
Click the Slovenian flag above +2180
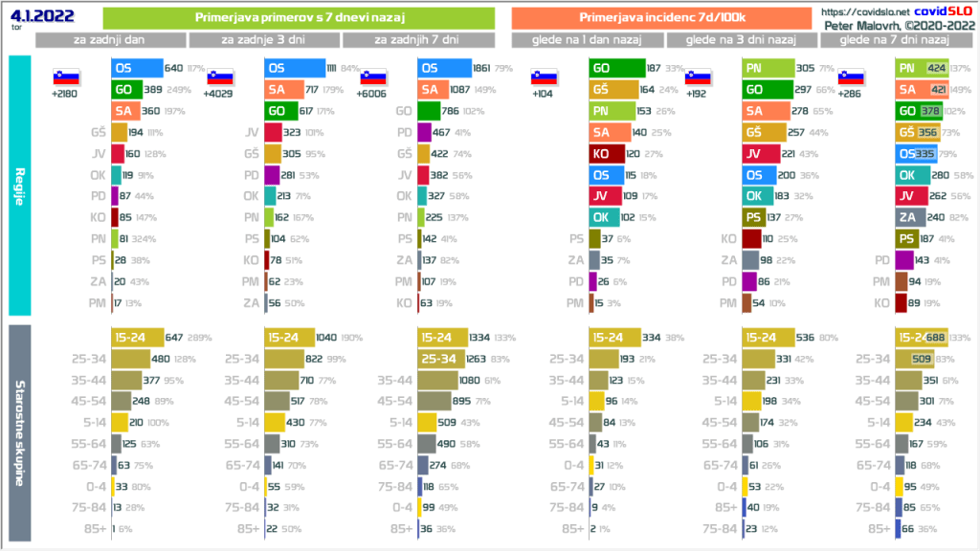tap(66, 78)
